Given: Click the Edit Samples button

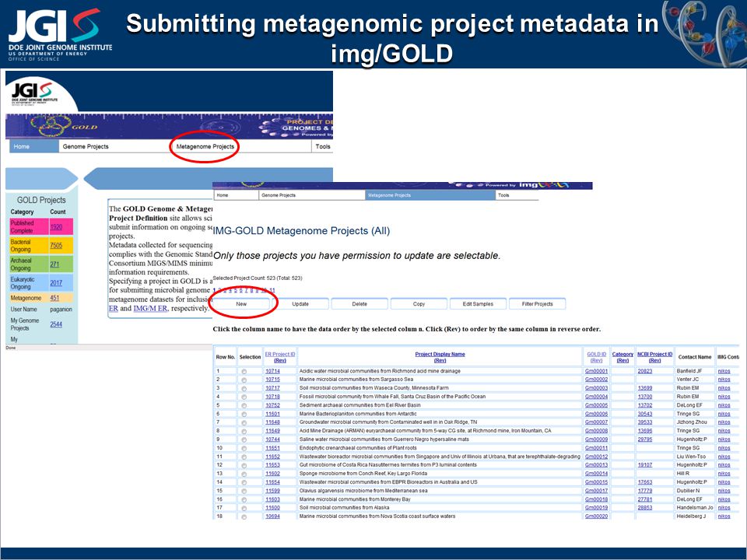Looking at the screenshot, I should 478,304.
